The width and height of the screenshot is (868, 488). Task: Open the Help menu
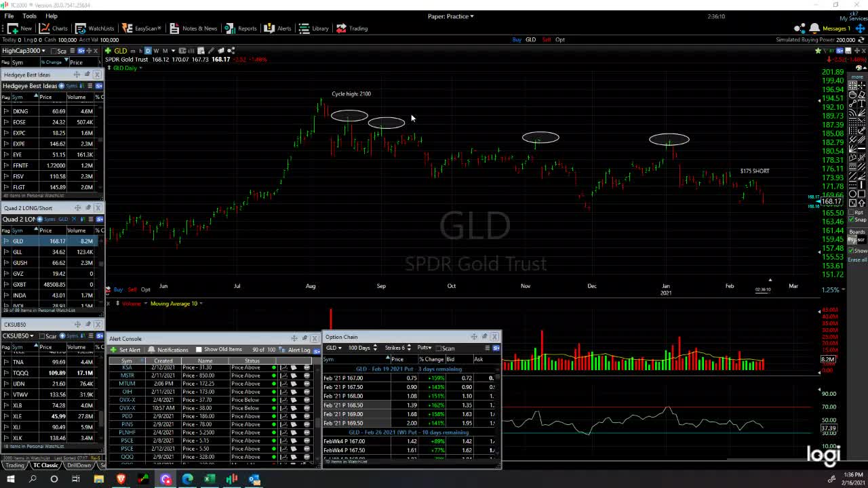point(52,16)
